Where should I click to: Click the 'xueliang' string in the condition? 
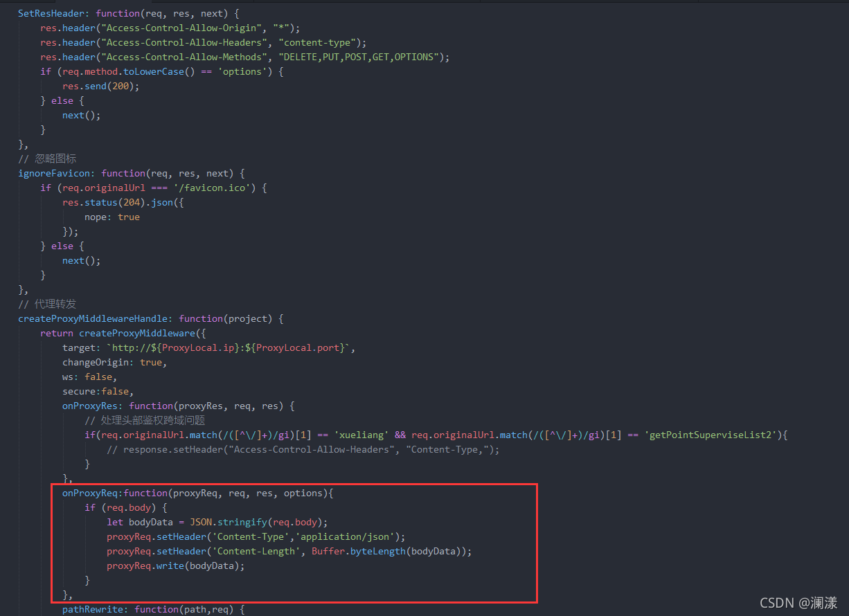click(361, 435)
